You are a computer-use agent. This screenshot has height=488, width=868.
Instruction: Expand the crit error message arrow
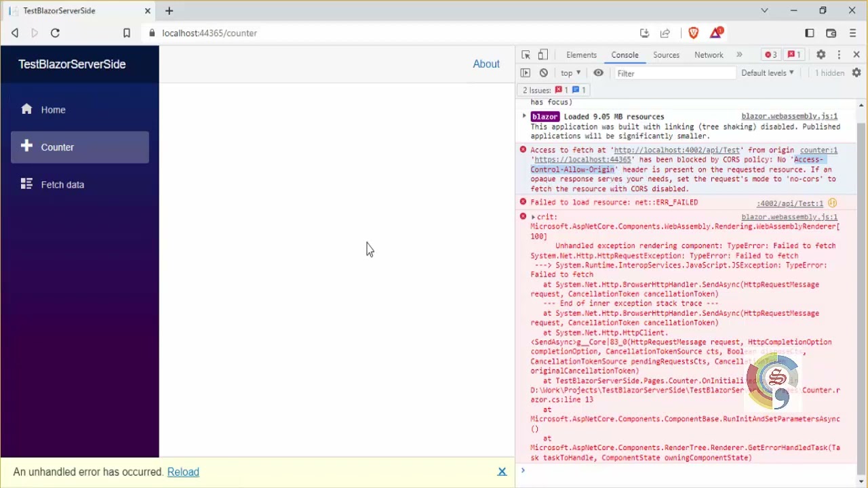534,217
